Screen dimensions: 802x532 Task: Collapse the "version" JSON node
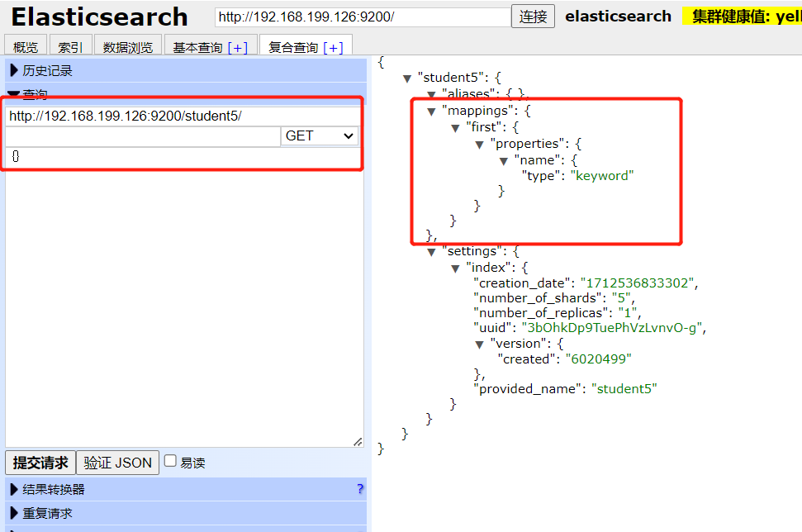(479, 344)
